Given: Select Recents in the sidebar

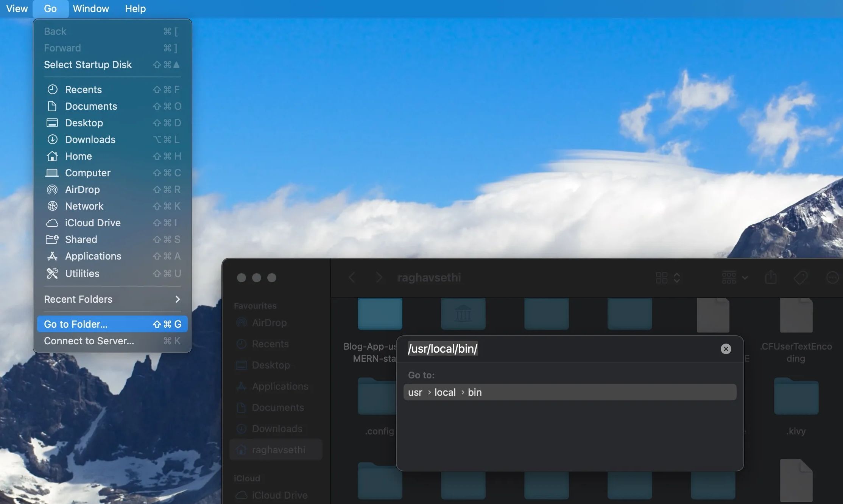Looking at the screenshot, I should tap(270, 344).
